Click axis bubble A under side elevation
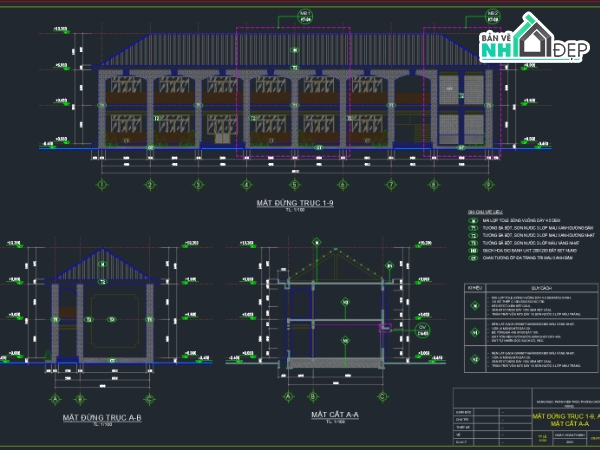This screenshot has width=600, height=450. click(55, 399)
